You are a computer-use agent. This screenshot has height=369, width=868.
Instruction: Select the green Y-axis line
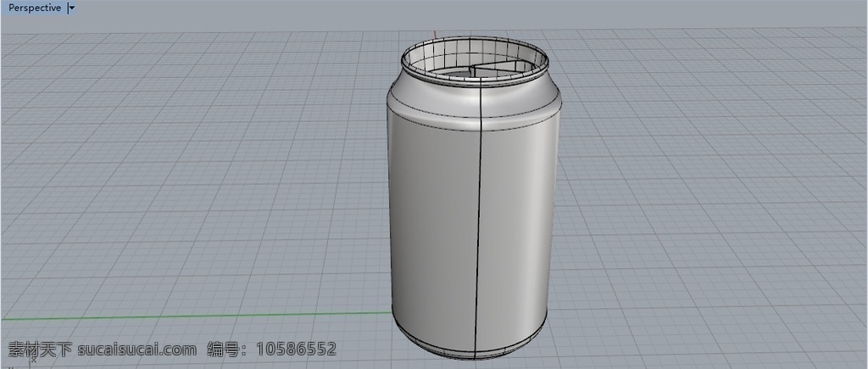pos(196,316)
